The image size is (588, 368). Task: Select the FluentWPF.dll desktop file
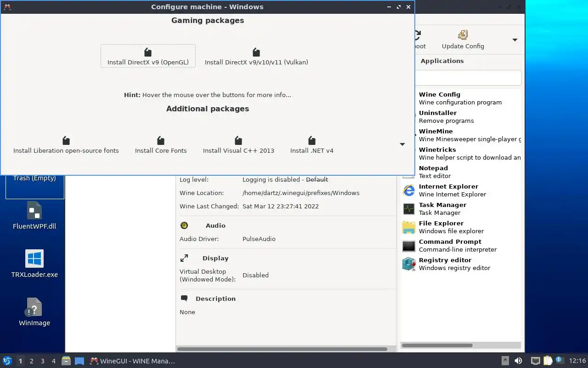point(34,216)
